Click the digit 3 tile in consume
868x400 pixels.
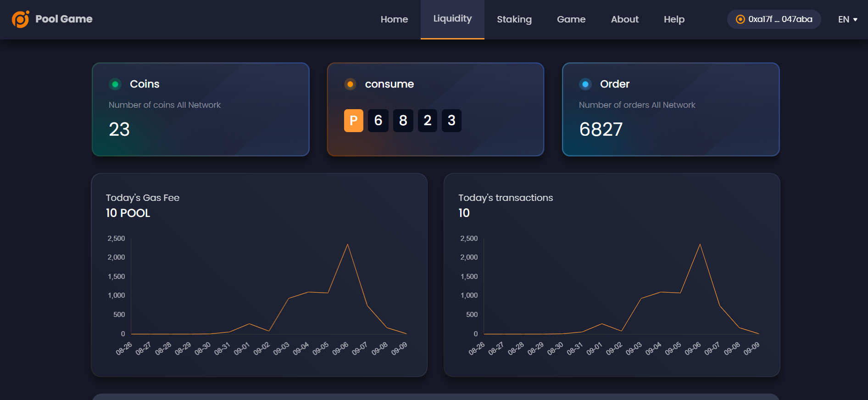coord(451,121)
